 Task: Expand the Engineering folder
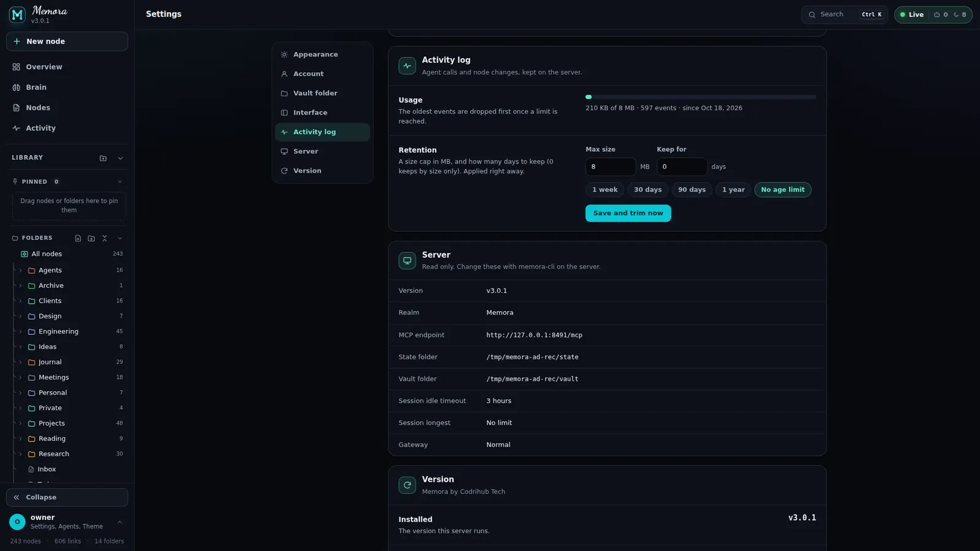(20, 332)
